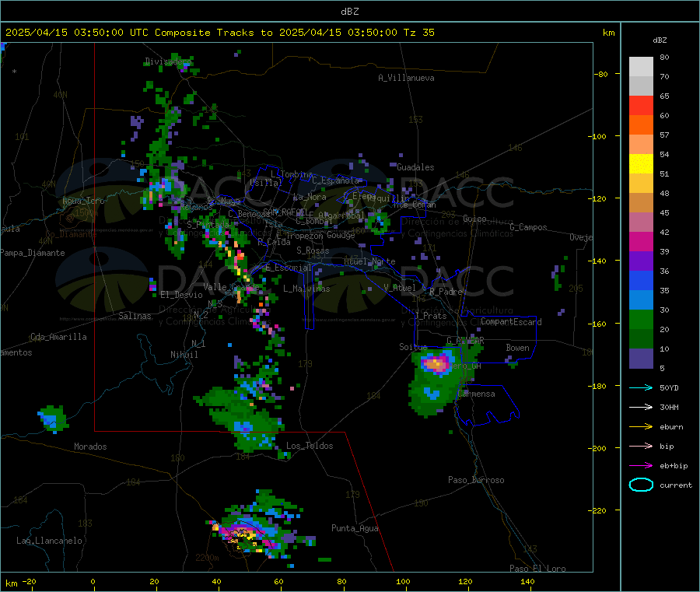Click the 100 km bottom axis label
This screenshot has width=700, height=592.
pos(403,581)
